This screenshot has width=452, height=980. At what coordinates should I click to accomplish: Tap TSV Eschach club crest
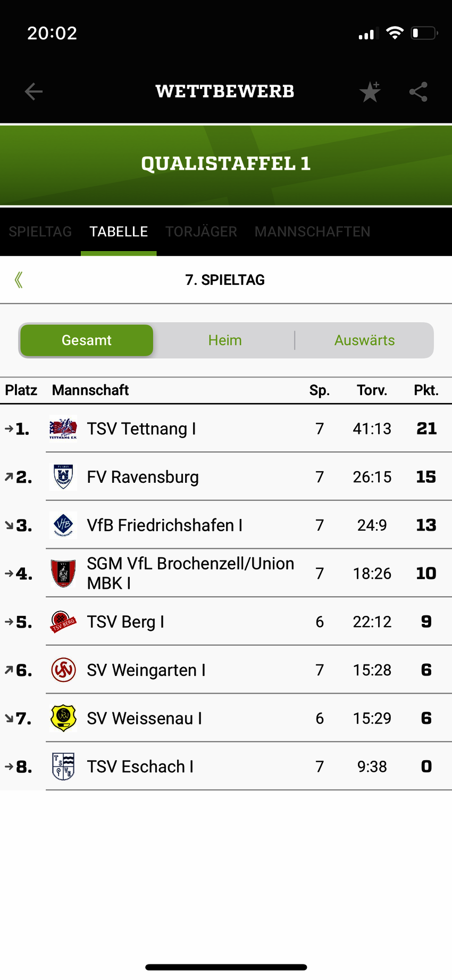click(x=63, y=767)
